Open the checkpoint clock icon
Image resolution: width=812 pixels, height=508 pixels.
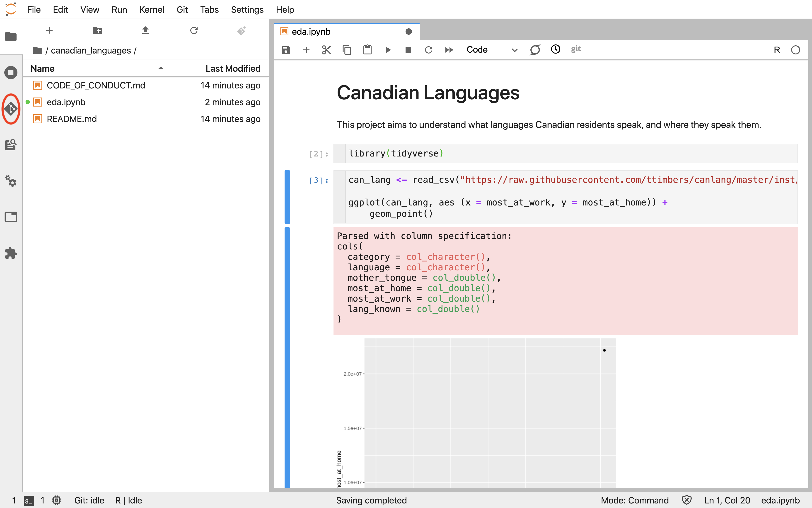click(x=556, y=49)
